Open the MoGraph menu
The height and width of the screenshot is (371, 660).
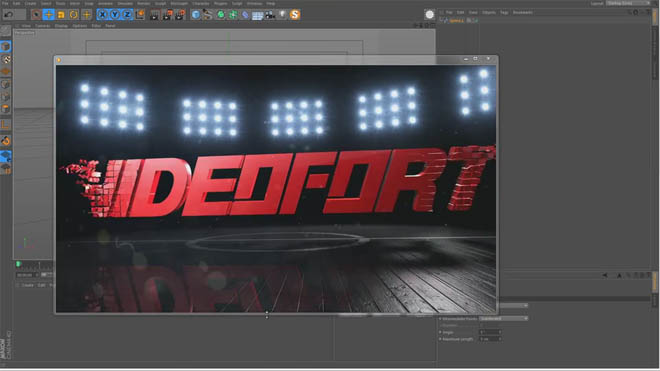pyautogui.click(x=179, y=3)
